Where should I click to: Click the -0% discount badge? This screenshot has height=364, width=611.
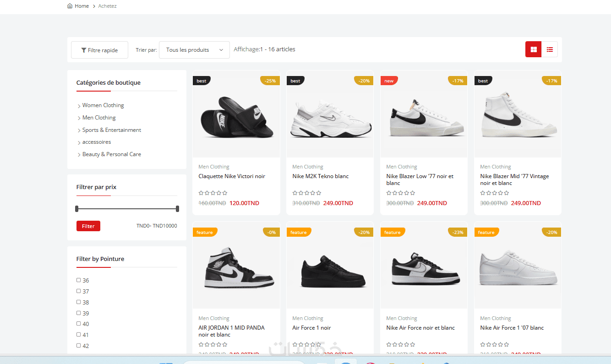271,232
